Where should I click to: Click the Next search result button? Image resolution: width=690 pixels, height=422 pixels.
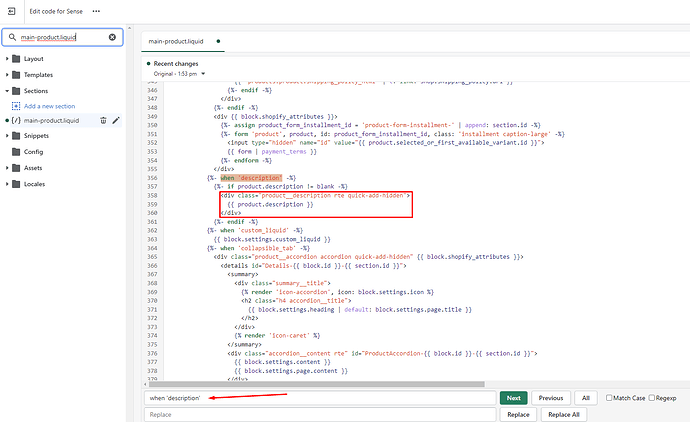click(512, 397)
